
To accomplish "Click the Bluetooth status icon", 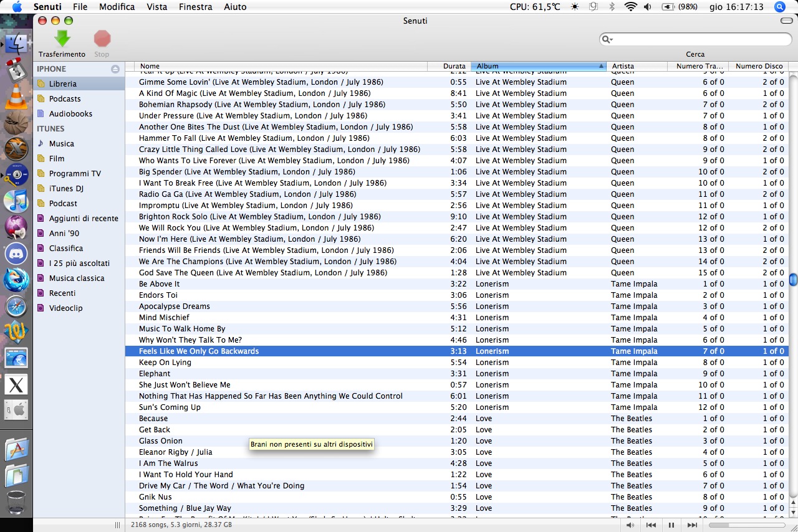I will click(x=612, y=7).
